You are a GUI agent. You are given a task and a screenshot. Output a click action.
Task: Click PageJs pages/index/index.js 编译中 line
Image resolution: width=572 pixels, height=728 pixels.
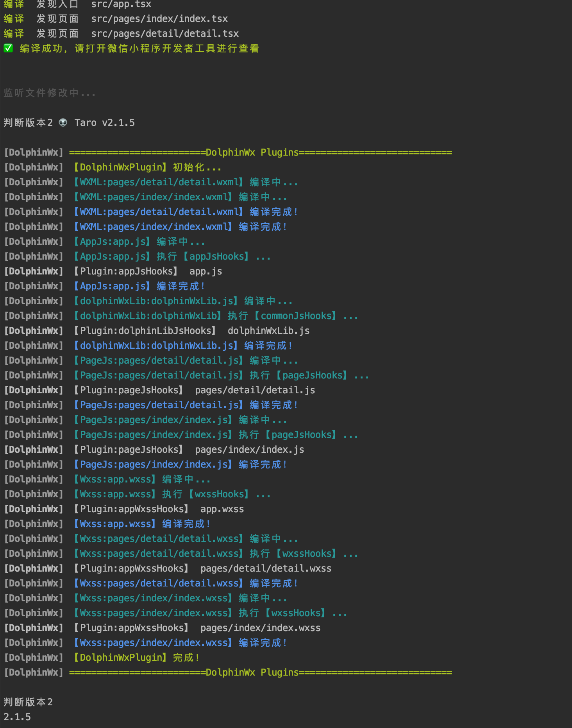pyautogui.click(x=146, y=420)
